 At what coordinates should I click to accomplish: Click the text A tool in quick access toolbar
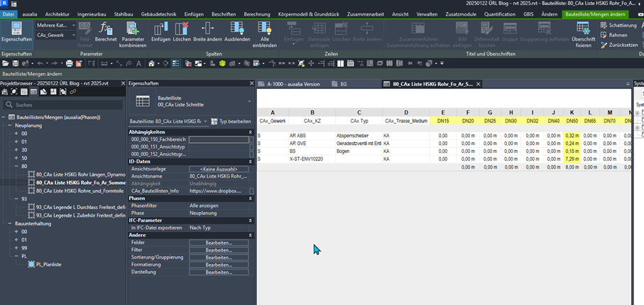(x=138, y=63)
